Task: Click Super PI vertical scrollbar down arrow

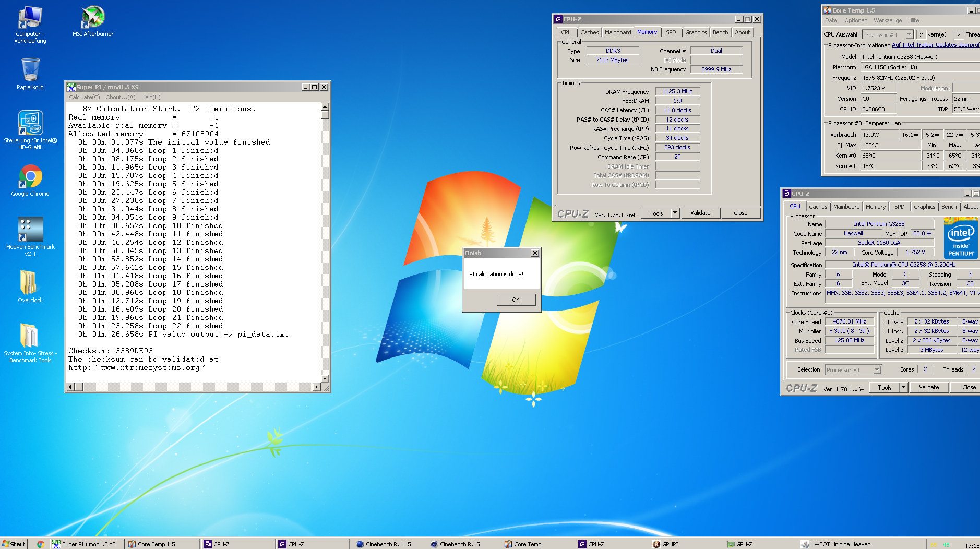Action: [x=325, y=379]
